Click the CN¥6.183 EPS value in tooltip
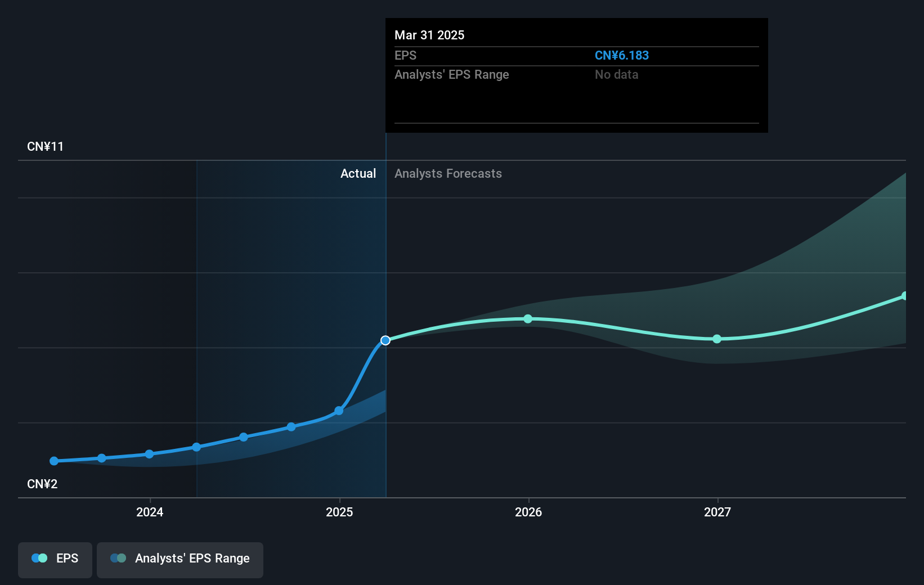 (x=622, y=55)
